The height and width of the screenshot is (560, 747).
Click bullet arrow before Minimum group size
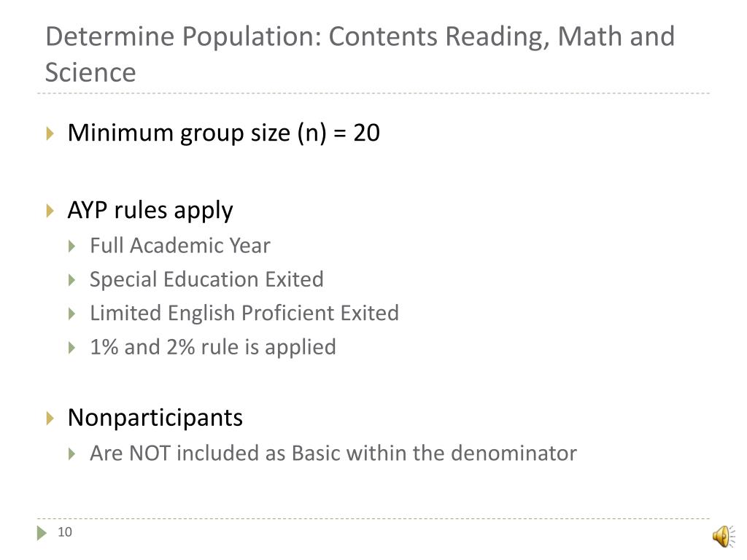(50, 133)
